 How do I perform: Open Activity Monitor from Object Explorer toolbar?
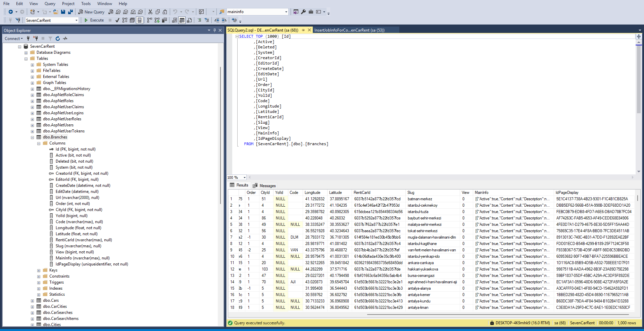(x=65, y=39)
